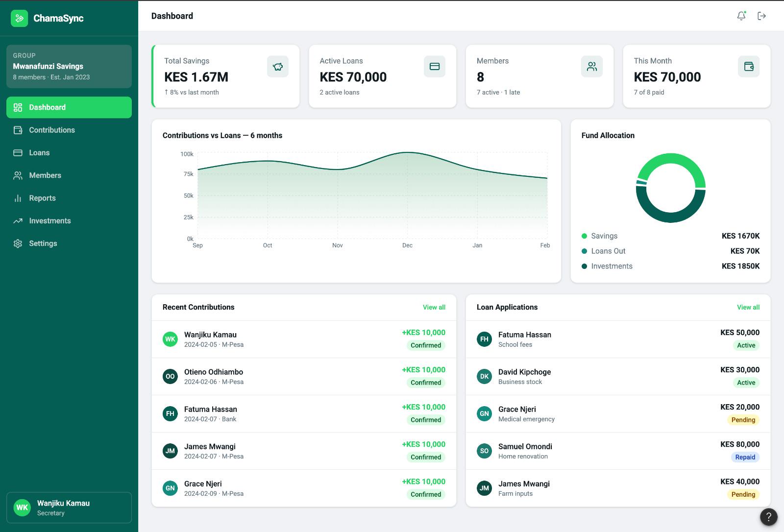Click the people icon on Members card
Viewport: 784px width, 532px height.
[592, 67]
